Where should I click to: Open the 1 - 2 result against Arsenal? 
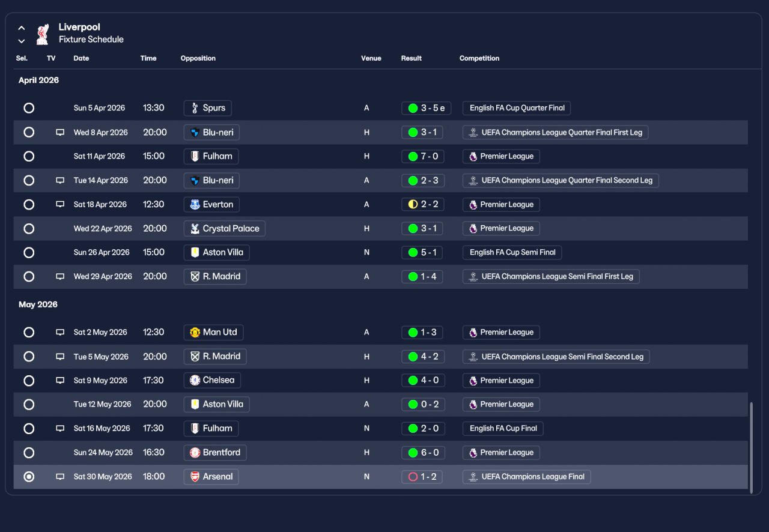(x=422, y=476)
